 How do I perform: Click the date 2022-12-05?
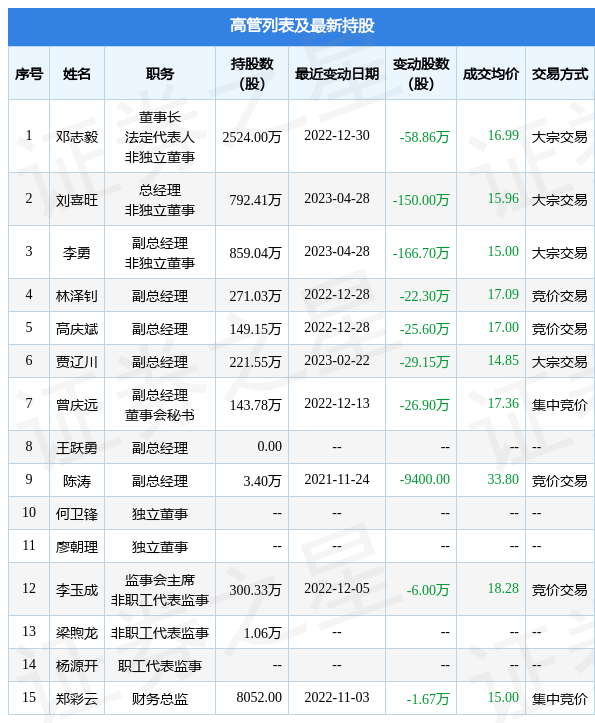(x=337, y=589)
